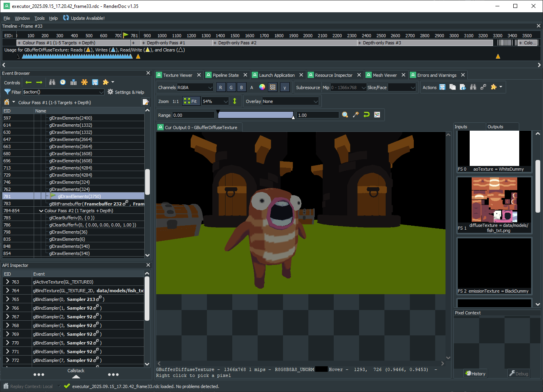Switch to the Outputs thumbnail tab
The image size is (543, 392).
(495, 127)
